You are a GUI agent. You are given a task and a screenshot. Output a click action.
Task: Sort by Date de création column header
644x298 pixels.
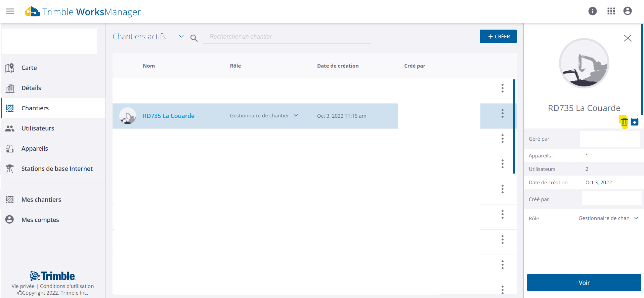click(338, 66)
